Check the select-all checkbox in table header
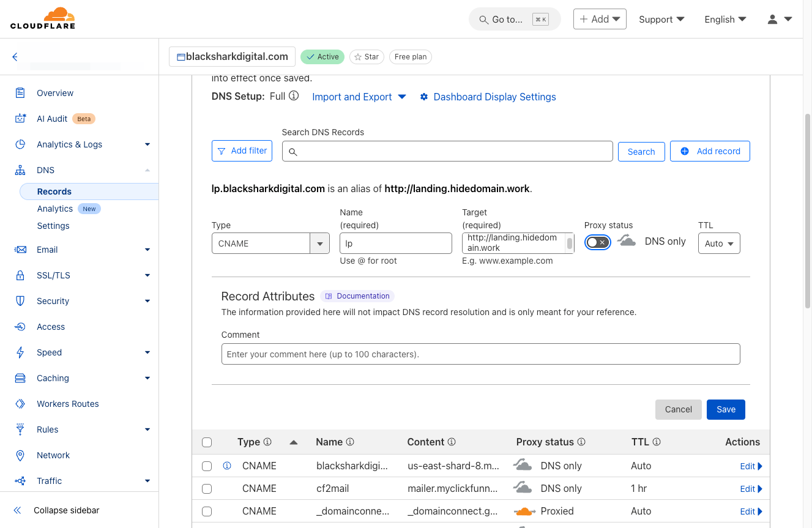 [207, 442]
